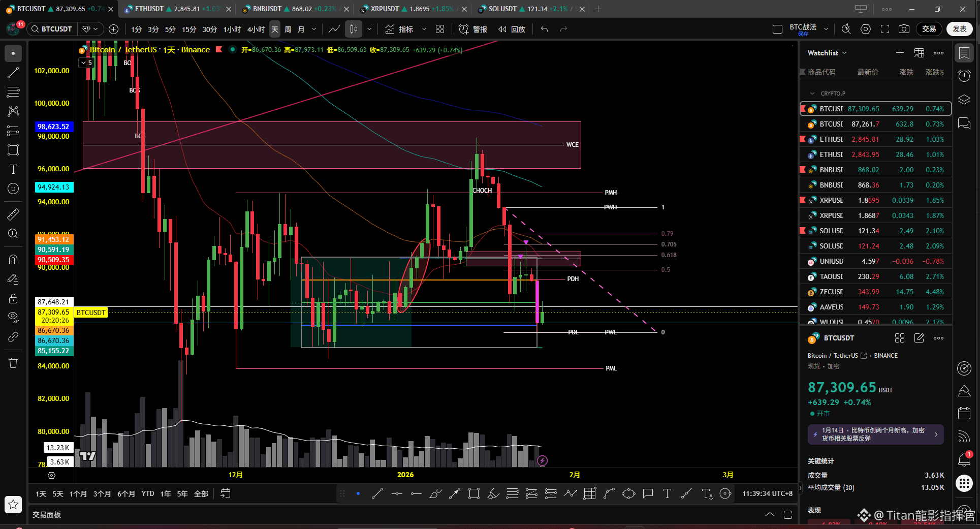980x529 pixels.
Task: Open the chat bubbles panel
Action: click(964, 123)
